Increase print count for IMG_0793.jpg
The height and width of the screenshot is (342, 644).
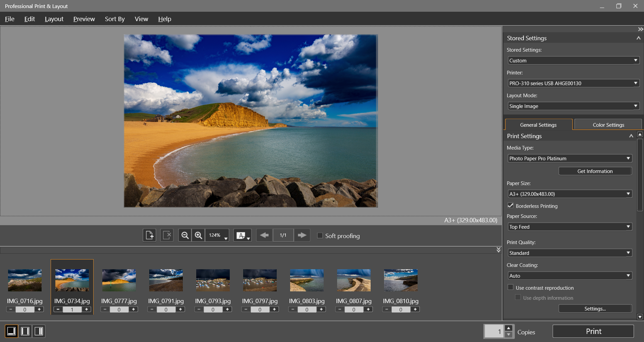pos(227,309)
